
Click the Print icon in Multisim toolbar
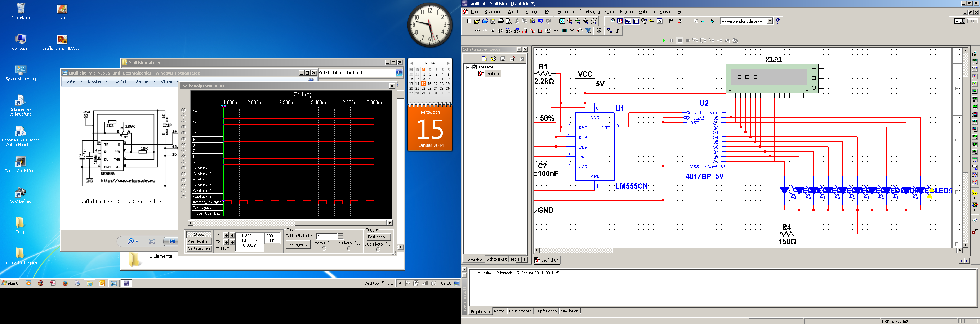pyautogui.click(x=501, y=21)
